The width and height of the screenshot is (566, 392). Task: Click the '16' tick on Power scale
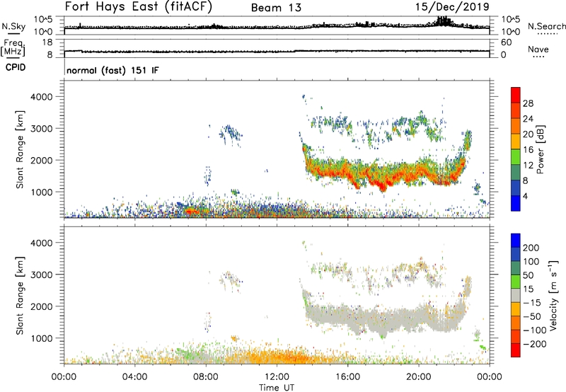coord(528,150)
